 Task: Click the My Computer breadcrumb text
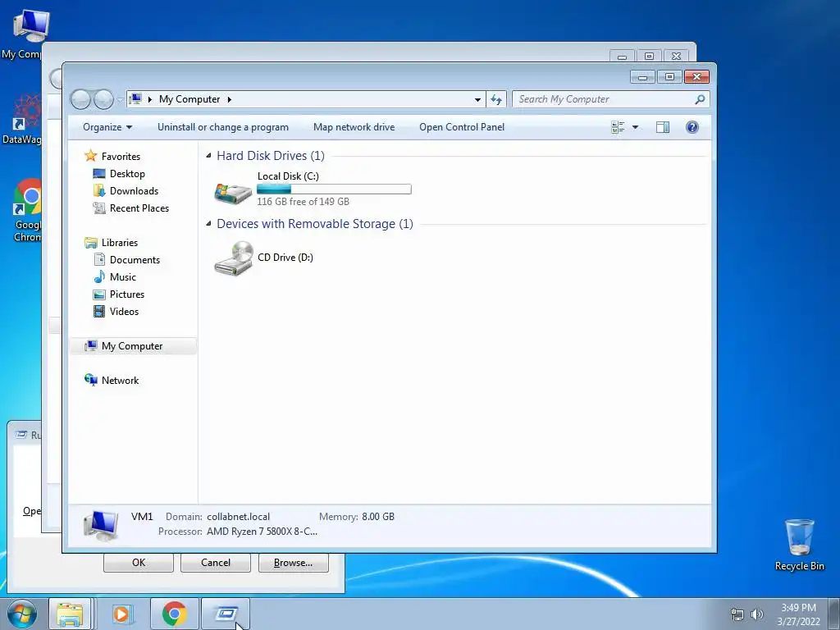[x=189, y=99]
